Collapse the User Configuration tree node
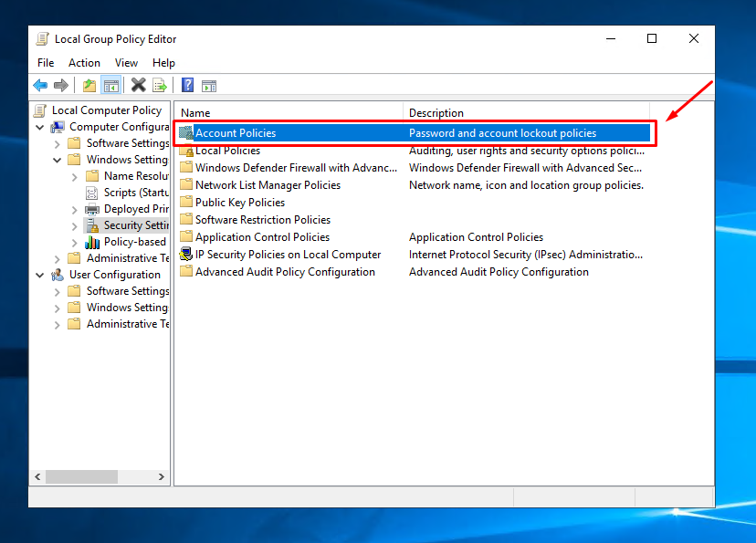Viewport: 756px width, 543px height. click(39, 275)
